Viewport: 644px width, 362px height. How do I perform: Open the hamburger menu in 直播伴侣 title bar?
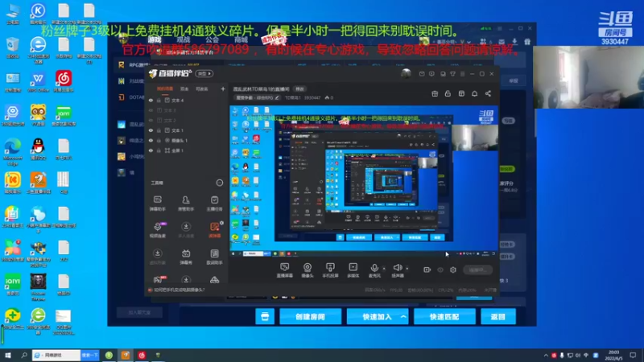click(x=462, y=74)
